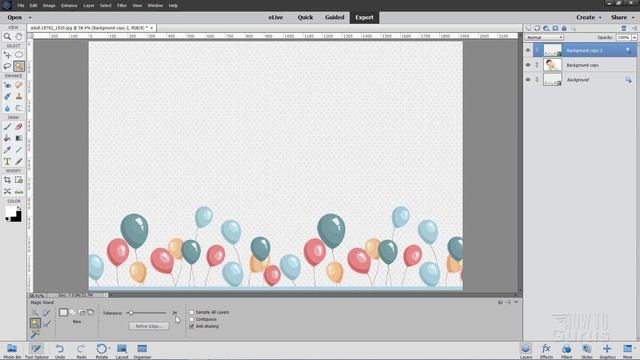The image size is (640, 360).
Task: Enable Contiguous checkbox
Action: coord(191,319)
